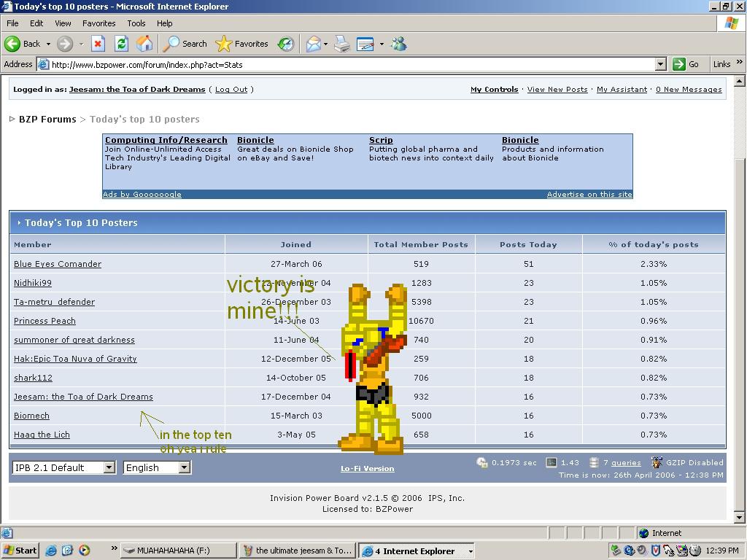
Task: Open My Controls link
Action: (494, 89)
